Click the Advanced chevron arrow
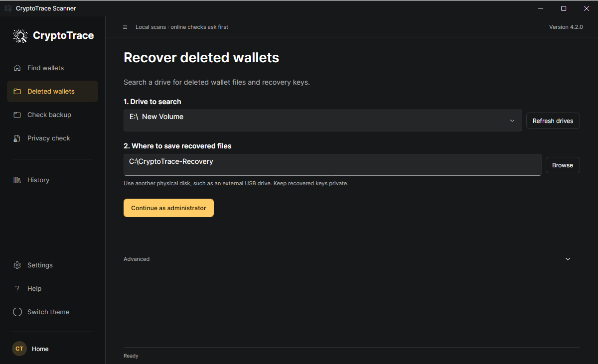The image size is (598, 364). point(568,259)
